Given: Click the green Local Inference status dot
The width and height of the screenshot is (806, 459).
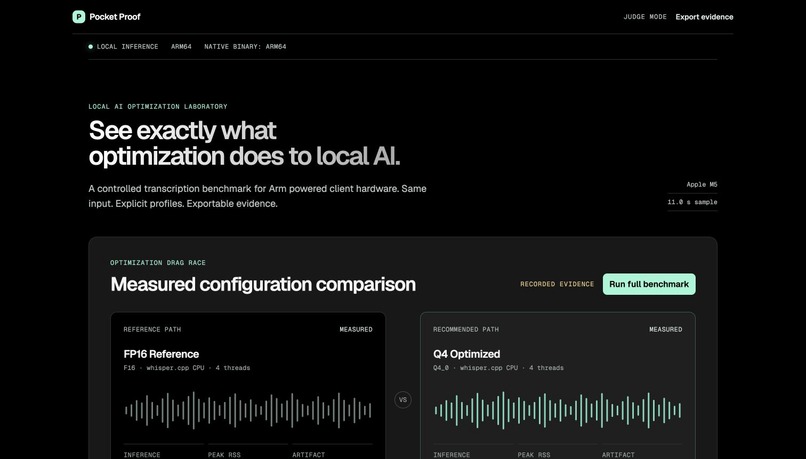Looking at the screenshot, I should click(90, 46).
